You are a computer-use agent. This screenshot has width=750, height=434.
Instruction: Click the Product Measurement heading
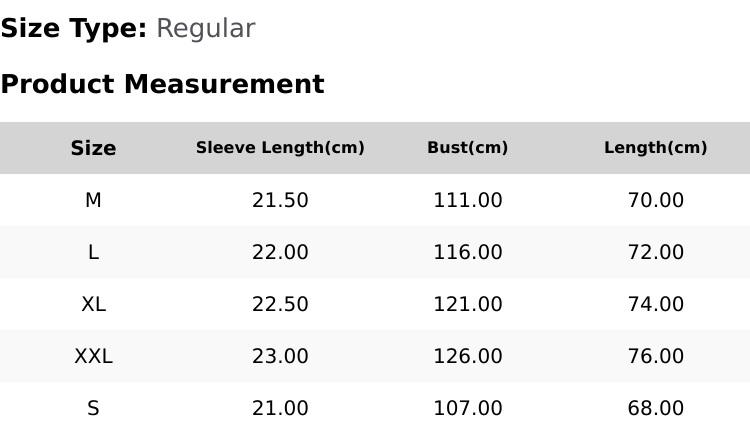click(x=163, y=84)
